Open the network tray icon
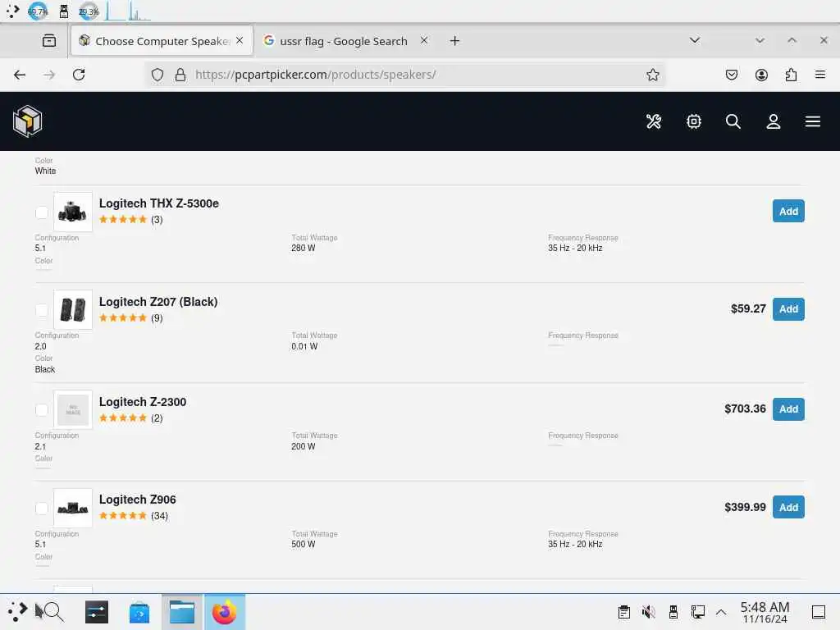 [697, 612]
